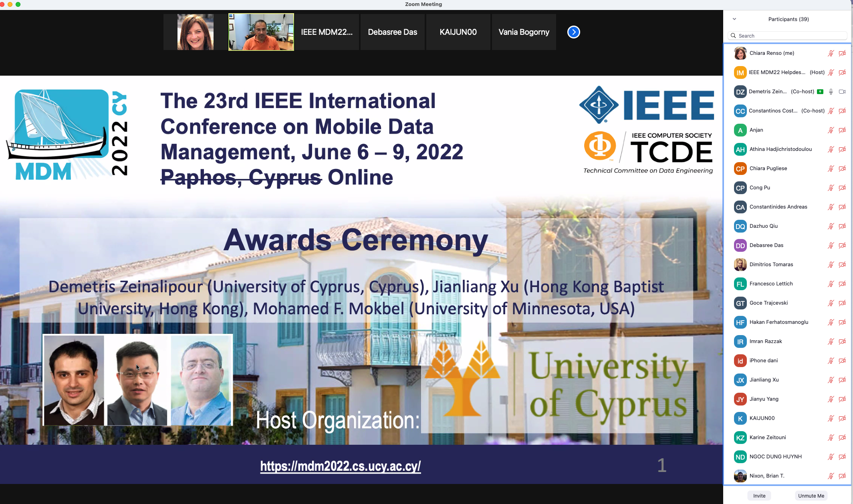
Task: Select participant Chiara Renso (me)
Action: point(787,53)
